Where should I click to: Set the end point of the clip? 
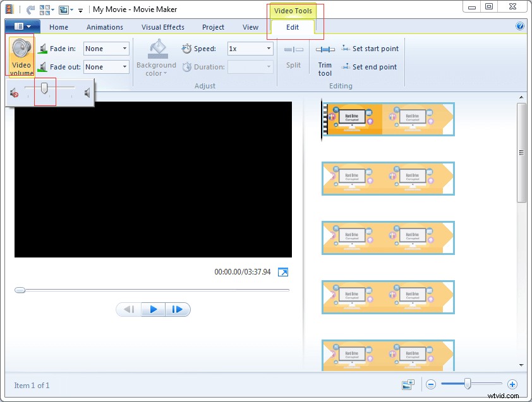(369, 66)
